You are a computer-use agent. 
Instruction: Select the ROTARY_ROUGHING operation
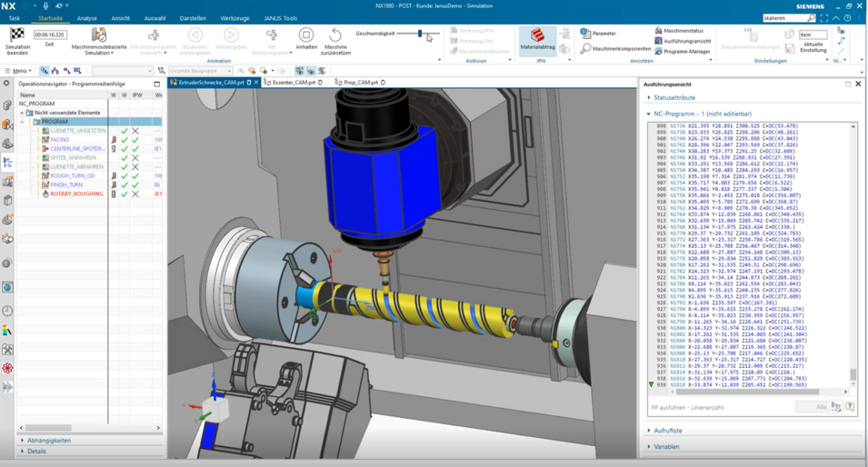[76, 194]
